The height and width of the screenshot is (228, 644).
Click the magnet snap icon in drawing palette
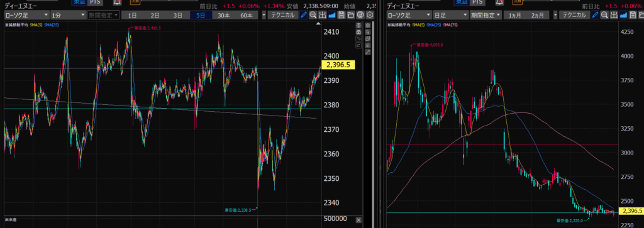click(x=359, y=32)
